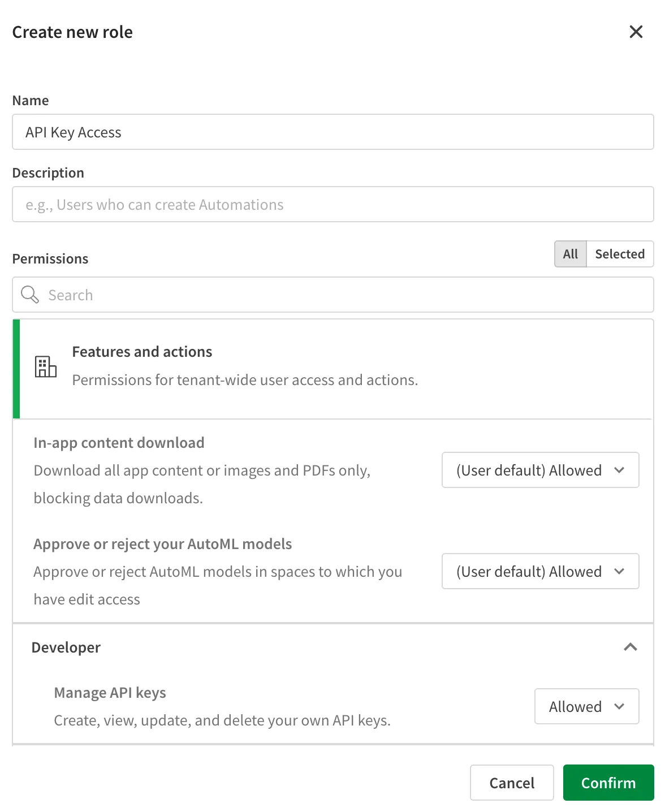Click the search magnifier icon
Screen dimensions: 665x812
[x=29, y=295]
